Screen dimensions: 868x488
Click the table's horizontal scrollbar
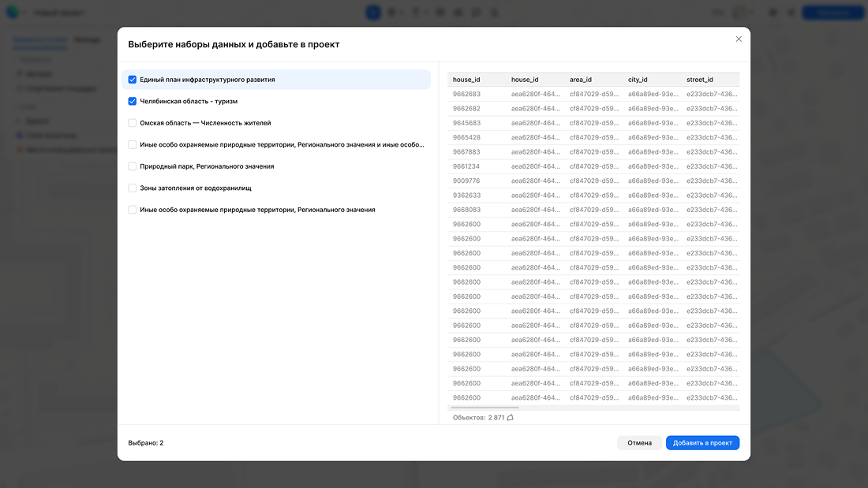click(485, 408)
